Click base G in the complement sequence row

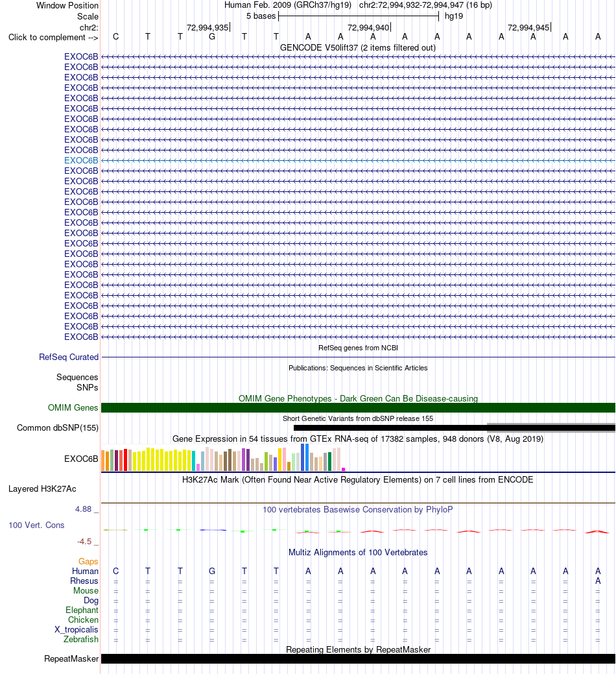[212, 37]
